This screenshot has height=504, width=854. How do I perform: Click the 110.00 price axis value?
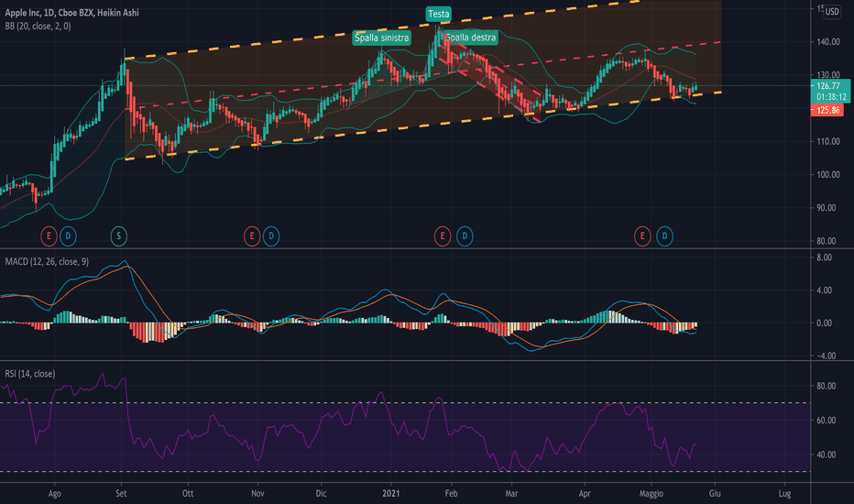(x=828, y=141)
